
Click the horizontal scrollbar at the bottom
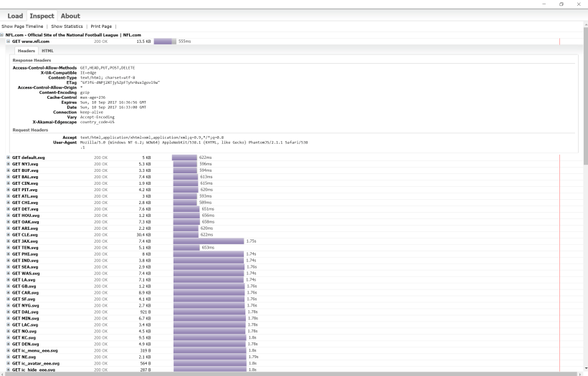point(287,373)
